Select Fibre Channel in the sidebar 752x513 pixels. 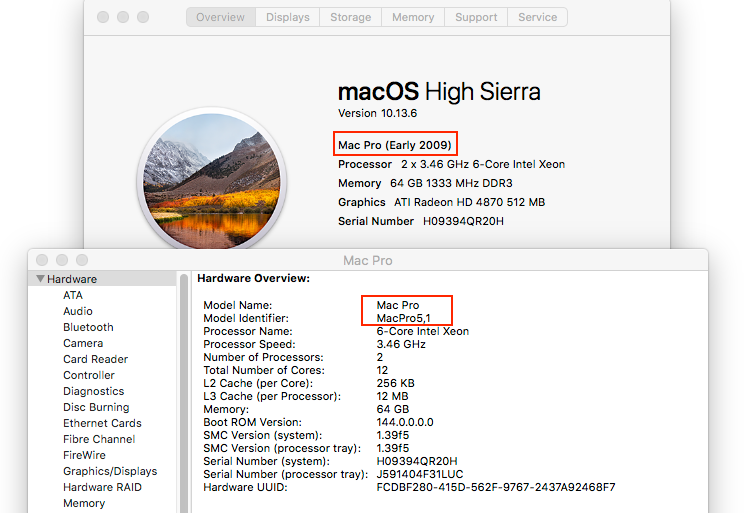(x=99, y=439)
